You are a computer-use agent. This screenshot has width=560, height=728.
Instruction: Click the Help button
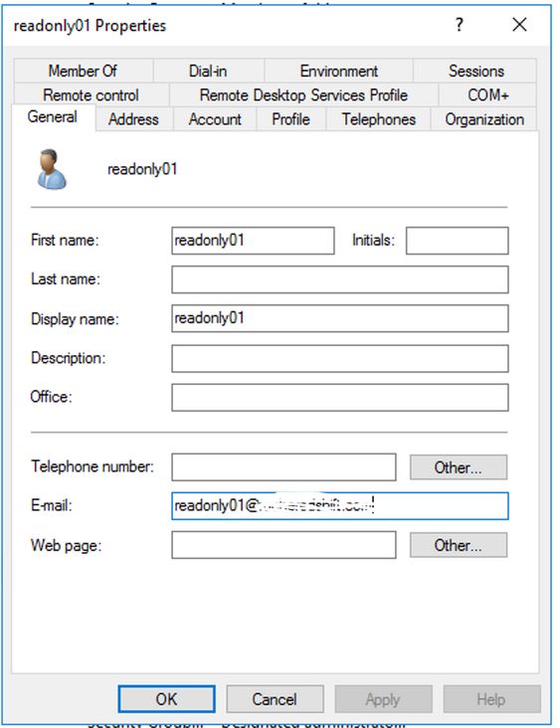click(x=491, y=699)
